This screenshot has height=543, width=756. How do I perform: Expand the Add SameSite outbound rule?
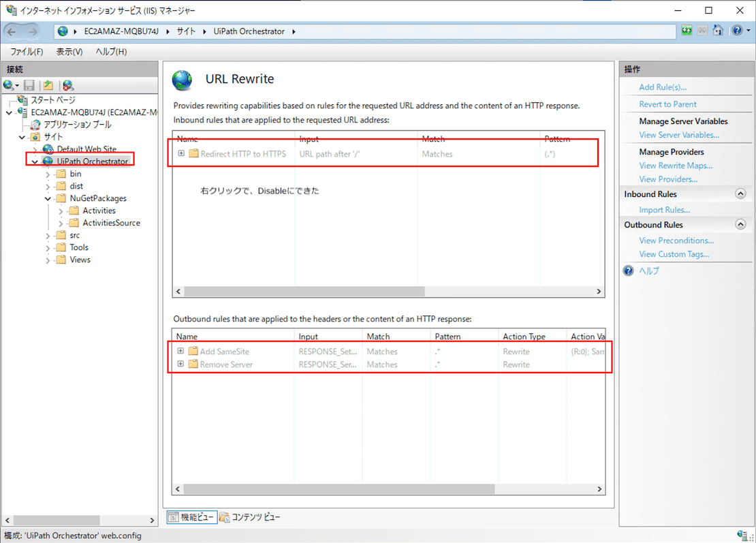point(180,351)
